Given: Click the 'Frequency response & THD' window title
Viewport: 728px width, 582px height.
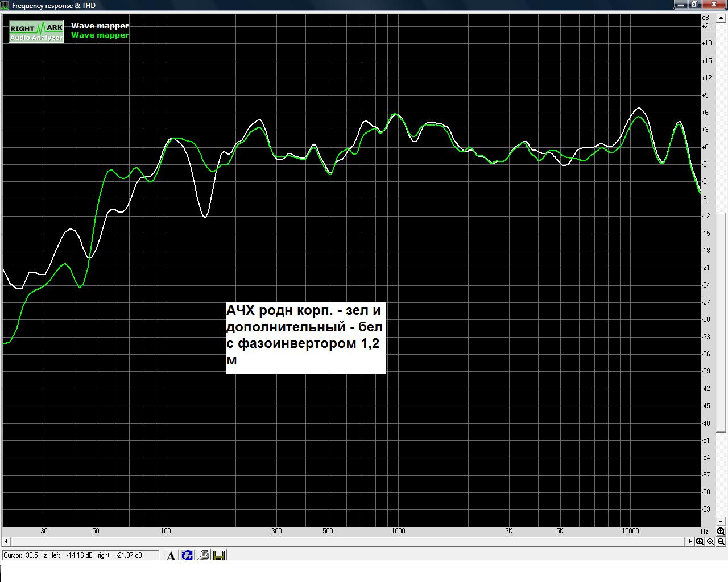Looking at the screenshot, I should [x=53, y=5].
